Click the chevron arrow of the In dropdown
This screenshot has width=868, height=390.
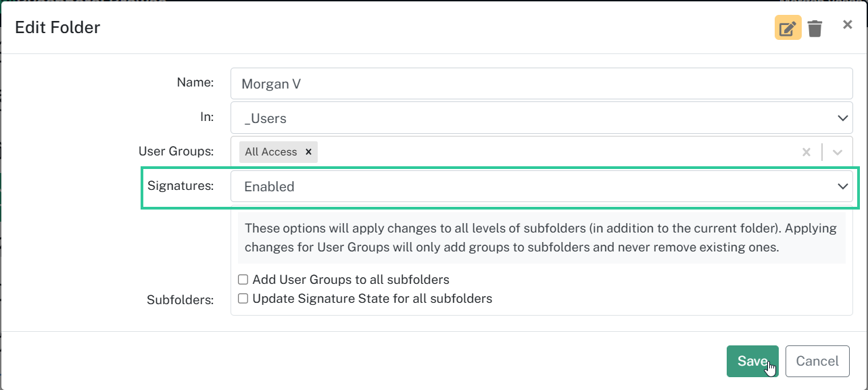point(842,118)
